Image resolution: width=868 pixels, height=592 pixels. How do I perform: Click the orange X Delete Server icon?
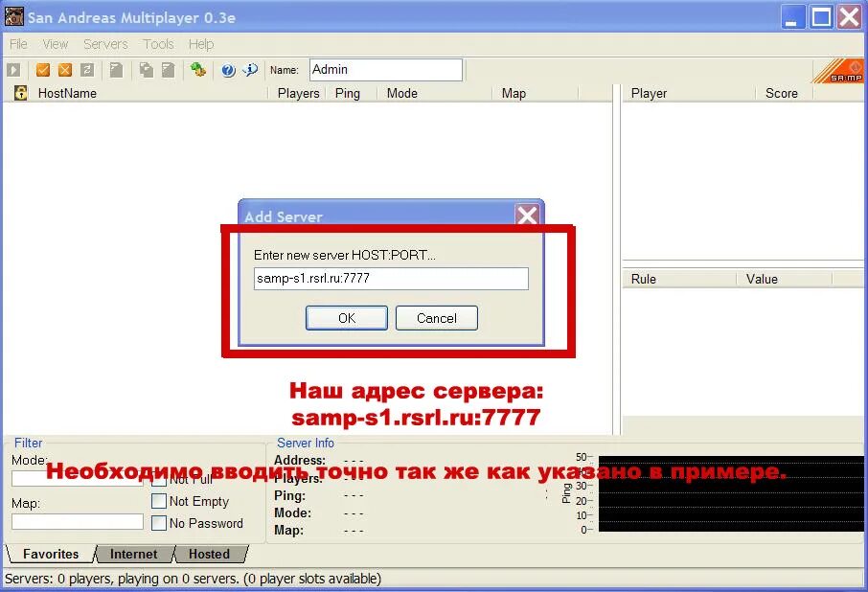[65, 70]
